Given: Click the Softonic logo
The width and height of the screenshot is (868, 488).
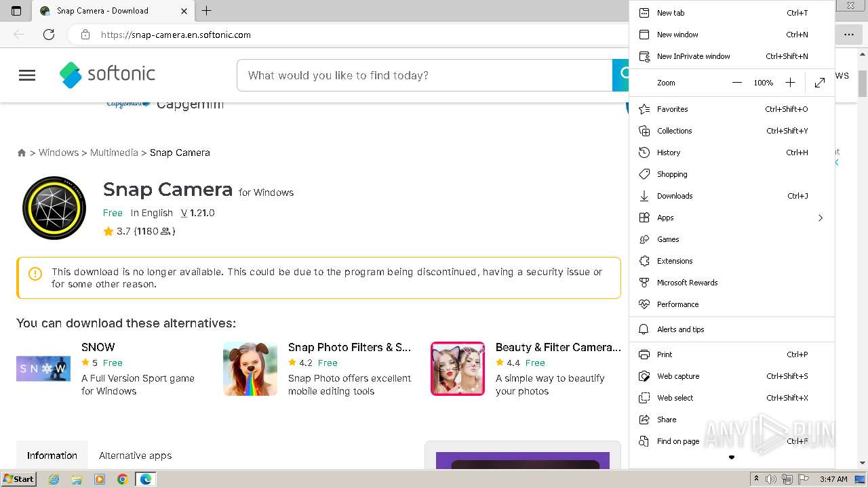Looking at the screenshot, I should [107, 75].
